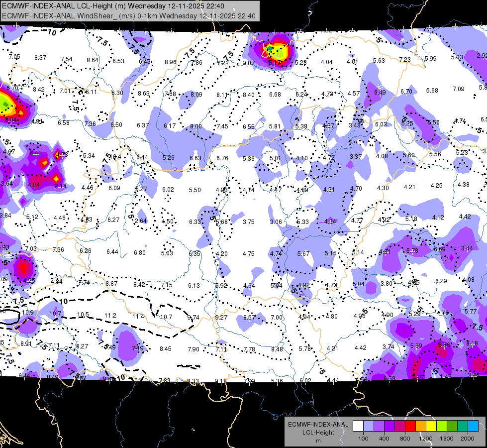
Task: Click the medium purple legend swatch
Action: (x=379, y=426)
